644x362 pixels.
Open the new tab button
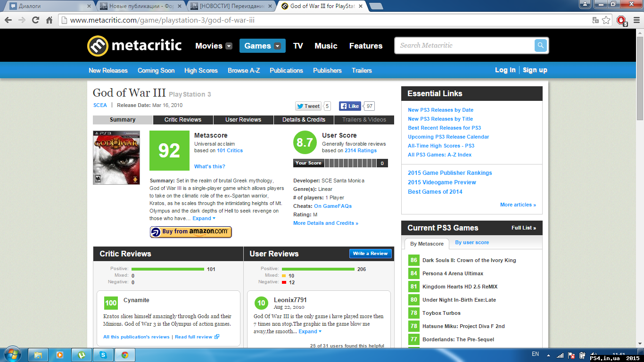(x=376, y=6)
